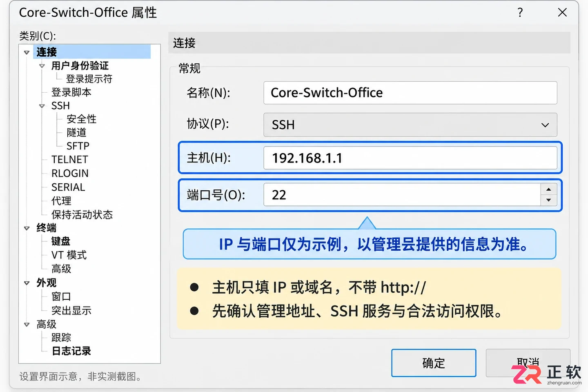The width and height of the screenshot is (588, 392).
Task: Select RLOGIN tree item
Action: (x=70, y=174)
